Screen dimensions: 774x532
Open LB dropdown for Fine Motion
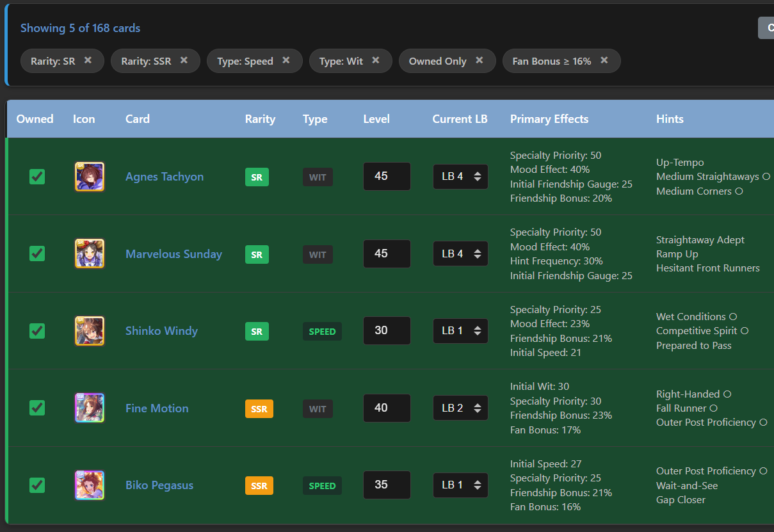click(460, 408)
